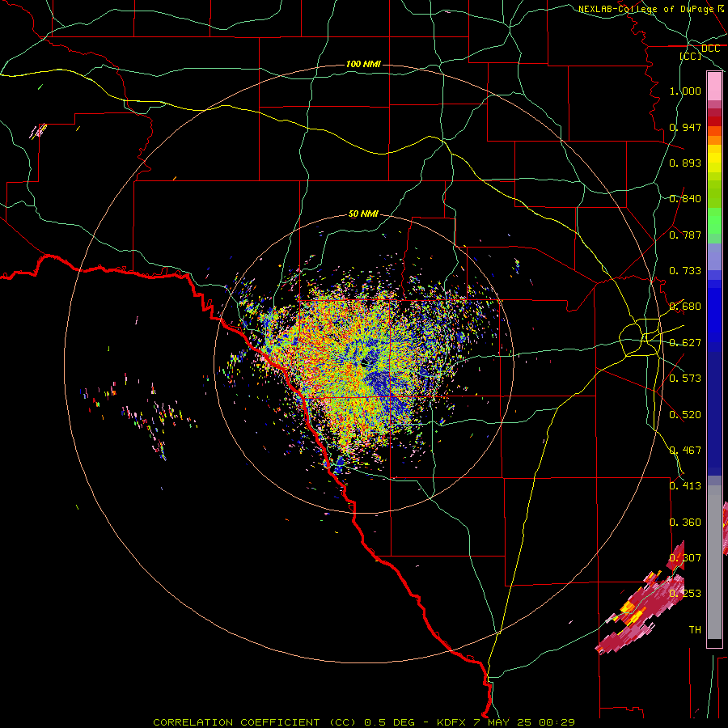Pick the orange segment of color bar
Image resolution: width=728 pixels, height=728 pixels.
(x=714, y=140)
